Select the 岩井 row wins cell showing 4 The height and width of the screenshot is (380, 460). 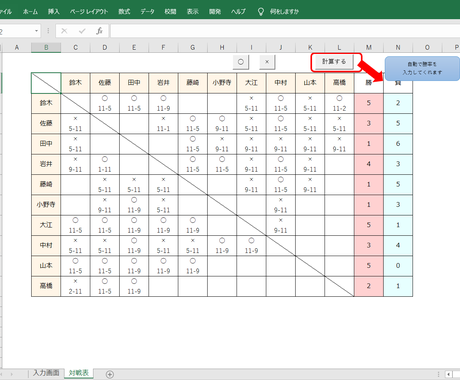(x=369, y=164)
